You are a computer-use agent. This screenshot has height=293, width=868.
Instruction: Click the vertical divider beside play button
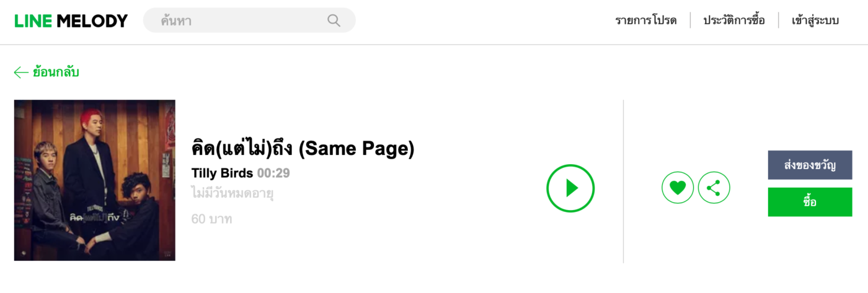(623, 181)
